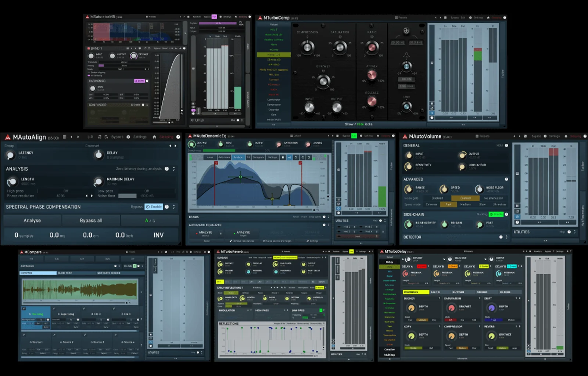This screenshot has width=588, height=376.
Task: Toggle side-chain Enable in MAutoVolume
Action: [x=496, y=214]
